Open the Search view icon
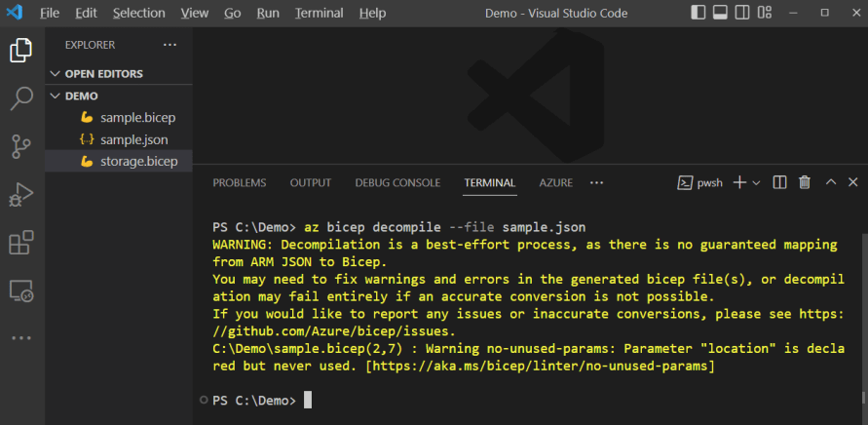The image size is (868, 425). [x=21, y=97]
